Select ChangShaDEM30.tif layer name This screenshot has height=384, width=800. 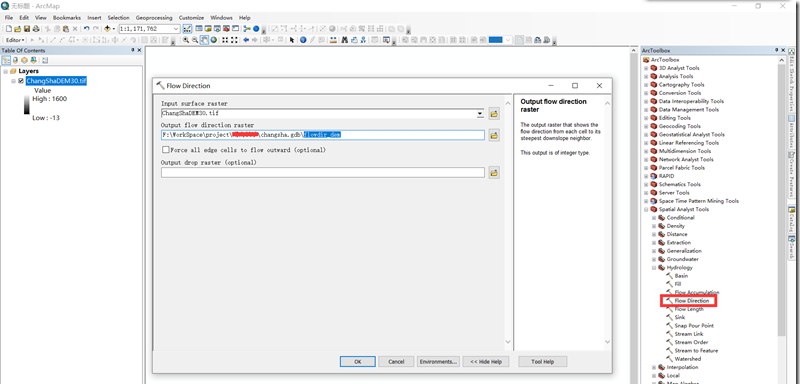click(56, 81)
